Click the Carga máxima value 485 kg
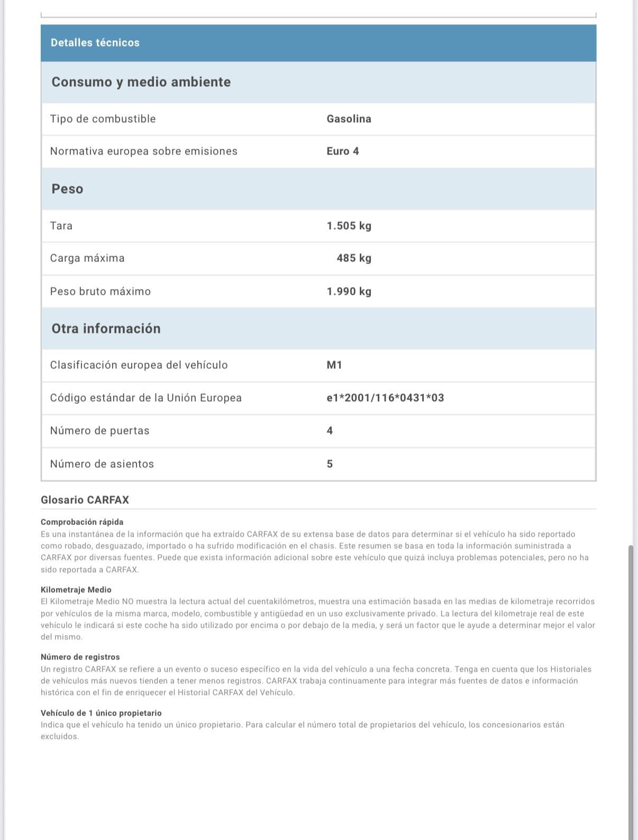This screenshot has height=840, width=638. click(x=353, y=258)
